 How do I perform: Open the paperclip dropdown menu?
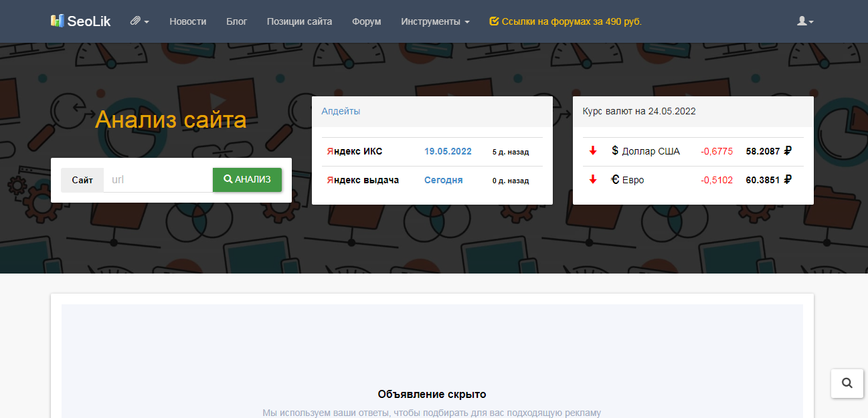[139, 21]
